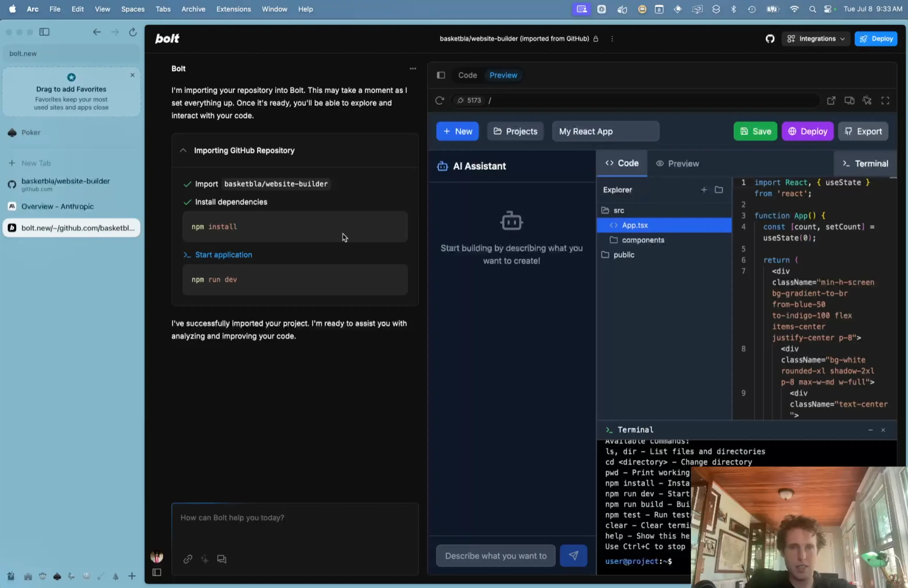Send message with paper plane button
This screenshot has height=588, width=908.
(573, 556)
